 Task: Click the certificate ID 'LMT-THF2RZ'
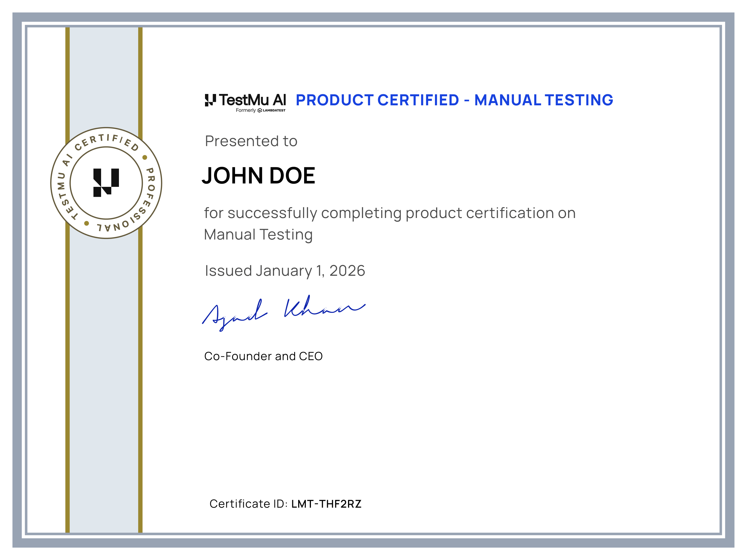[327, 504]
